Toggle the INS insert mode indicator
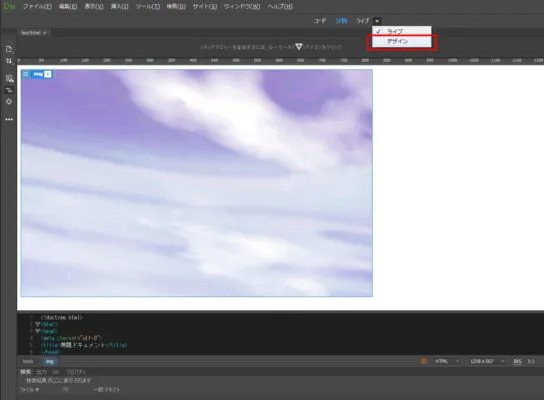The height and width of the screenshot is (400, 544). pos(517,361)
